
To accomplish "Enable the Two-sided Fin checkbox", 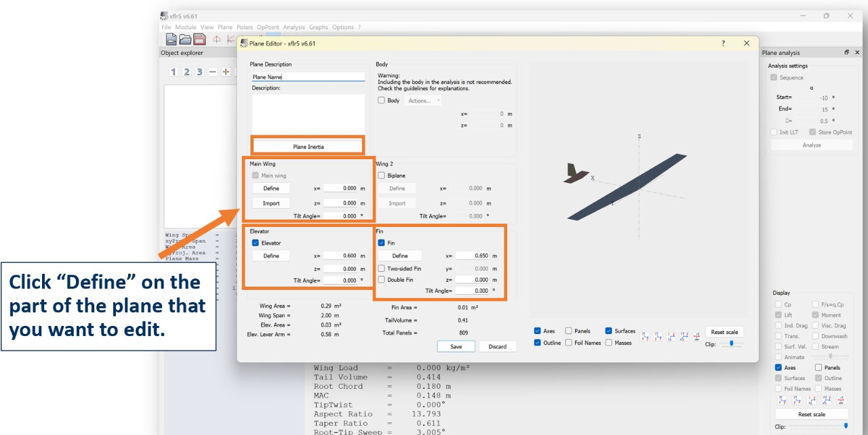I will point(382,268).
